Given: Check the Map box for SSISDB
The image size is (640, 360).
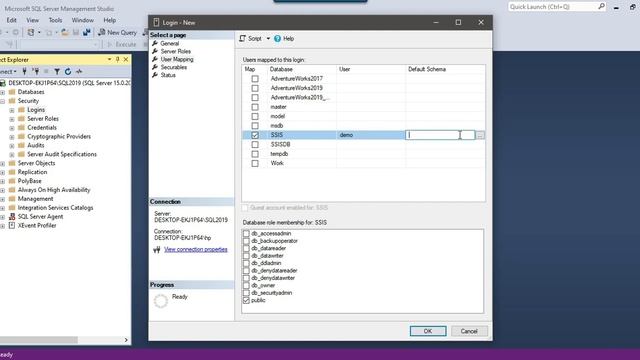Looking at the screenshot, I should point(255,144).
